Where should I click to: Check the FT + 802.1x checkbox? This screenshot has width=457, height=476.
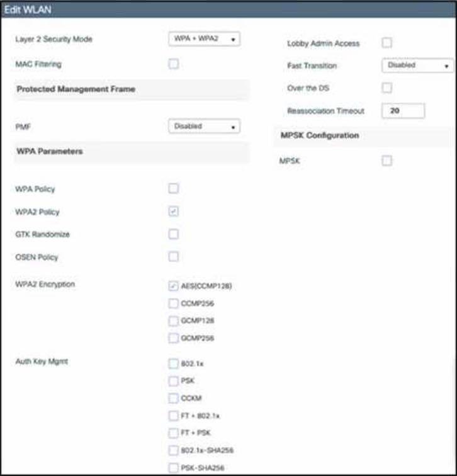coord(174,416)
